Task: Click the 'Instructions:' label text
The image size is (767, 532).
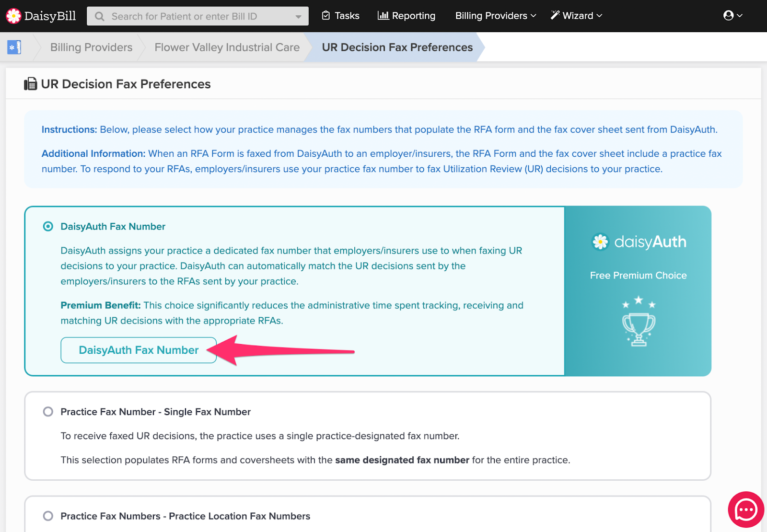Action: [x=70, y=129]
